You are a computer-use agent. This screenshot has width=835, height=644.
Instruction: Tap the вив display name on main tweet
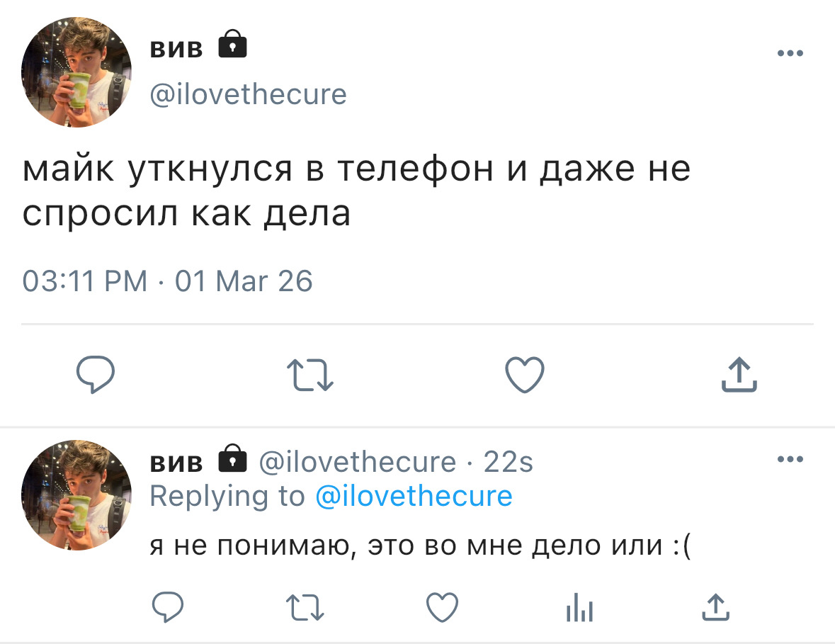[x=176, y=48]
